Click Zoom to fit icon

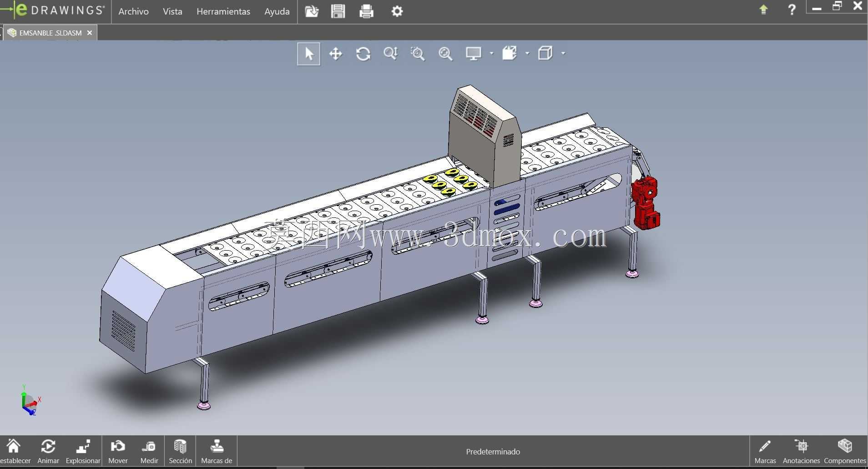[x=445, y=54]
